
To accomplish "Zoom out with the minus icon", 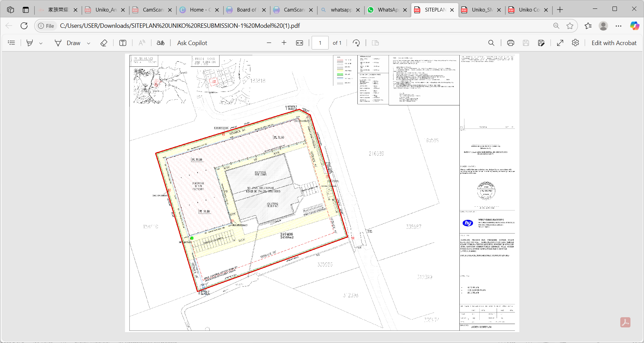I will (x=269, y=43).
